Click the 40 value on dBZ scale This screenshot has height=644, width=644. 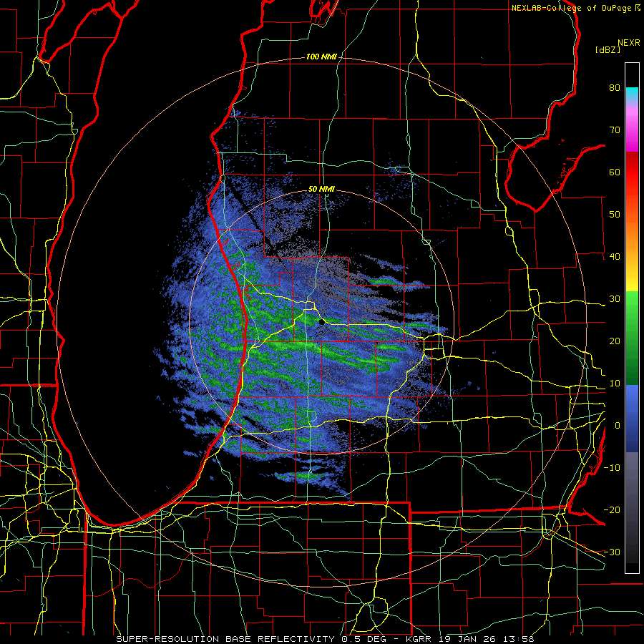pos(615,257)
